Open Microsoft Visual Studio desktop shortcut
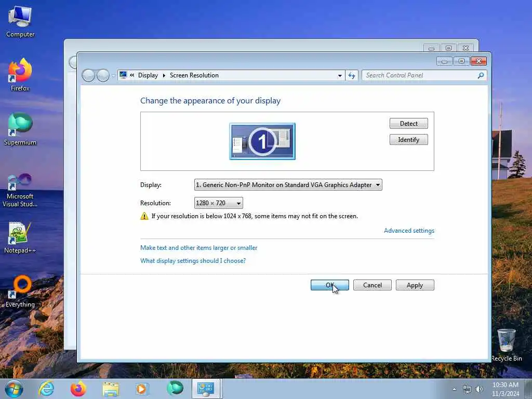This screenshot has width=532, height=399. [x=20, y=190]
